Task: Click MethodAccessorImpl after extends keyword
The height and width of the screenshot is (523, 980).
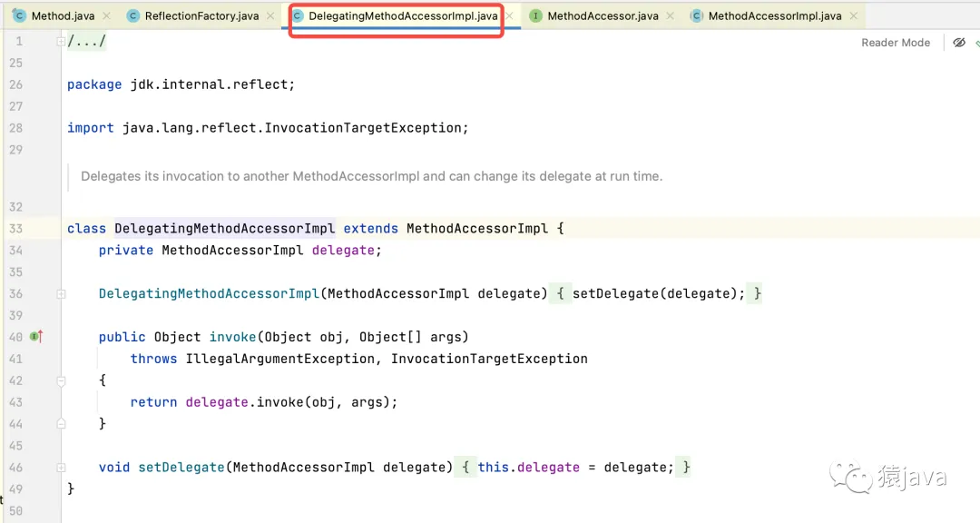Action: [x=477, y=228]
